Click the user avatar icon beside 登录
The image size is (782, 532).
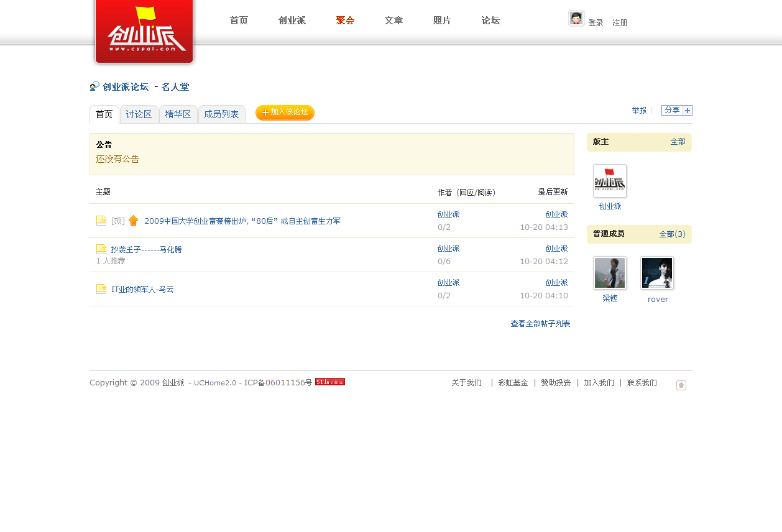pyautogui.click(x=576, y=19)
